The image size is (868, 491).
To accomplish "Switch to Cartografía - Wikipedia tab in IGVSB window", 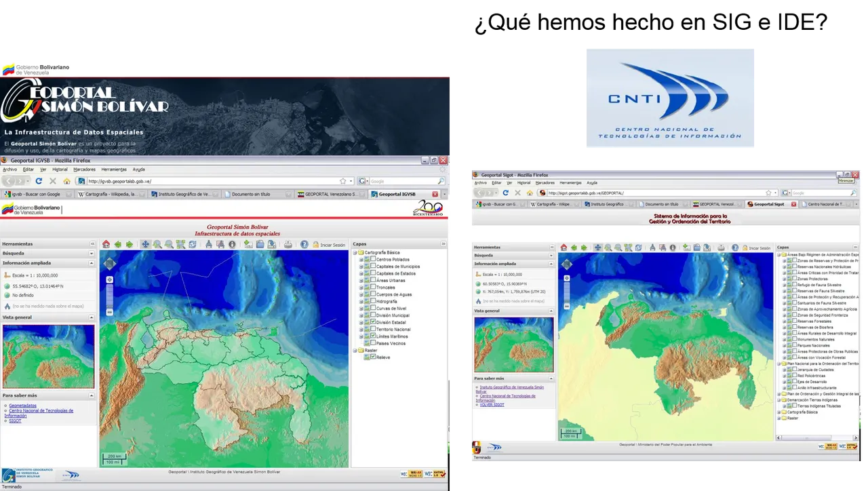I will 110,194.
